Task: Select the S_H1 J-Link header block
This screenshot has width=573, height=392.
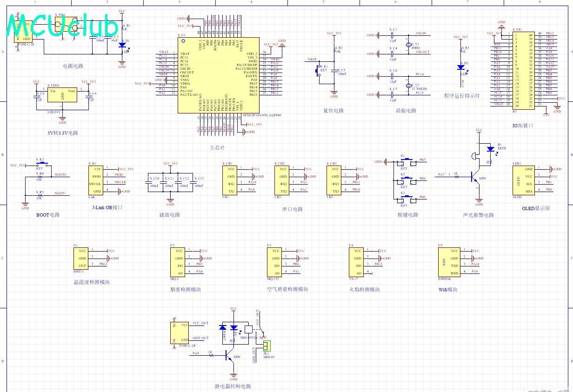Action: [x=96, y=180]
